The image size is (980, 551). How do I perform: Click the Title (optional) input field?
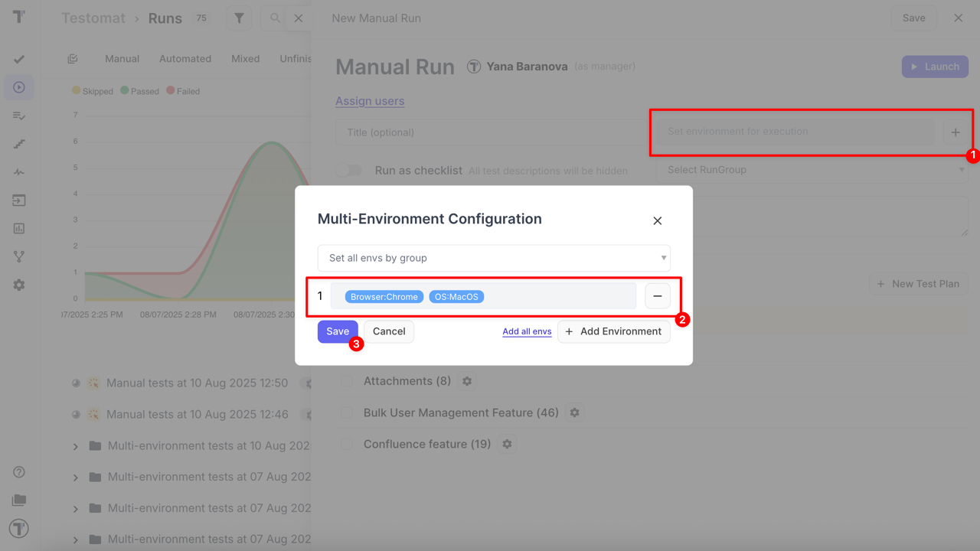coord(490,132)
